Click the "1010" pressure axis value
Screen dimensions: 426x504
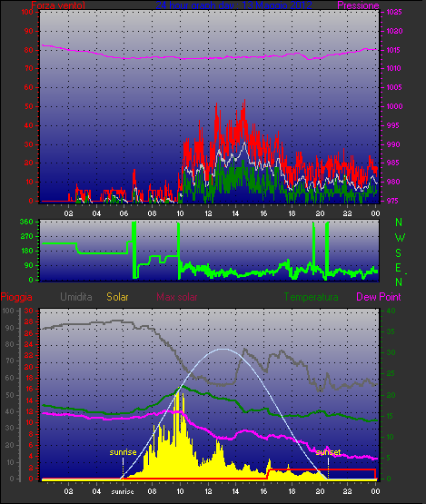pyautogui.click(x=394, y=68)
